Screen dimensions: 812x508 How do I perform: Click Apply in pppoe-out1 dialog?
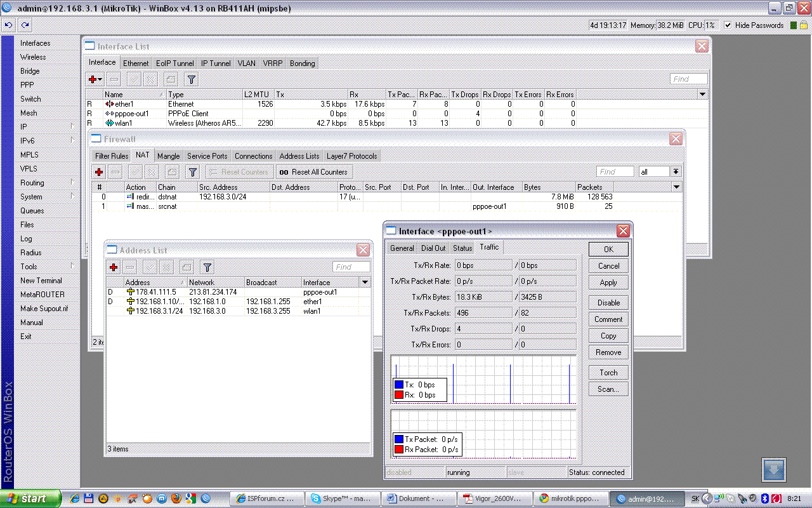pos(608,283)
